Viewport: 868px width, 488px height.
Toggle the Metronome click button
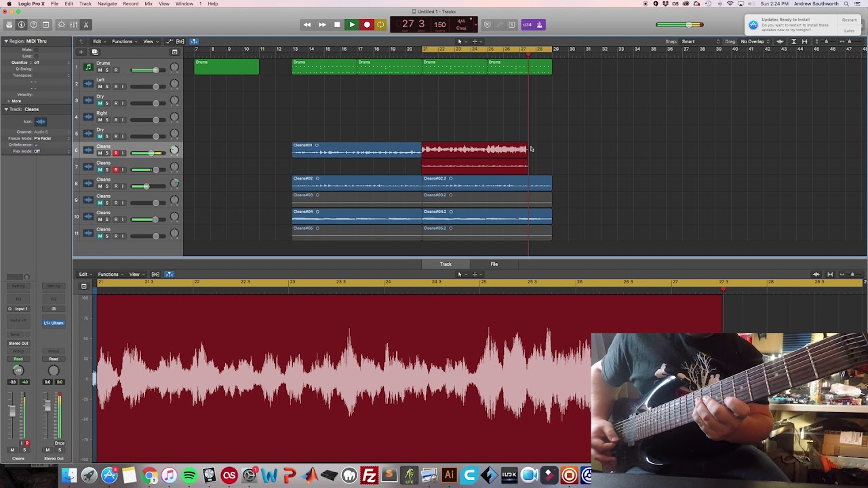pyautogui.click(x=539, y=25)
